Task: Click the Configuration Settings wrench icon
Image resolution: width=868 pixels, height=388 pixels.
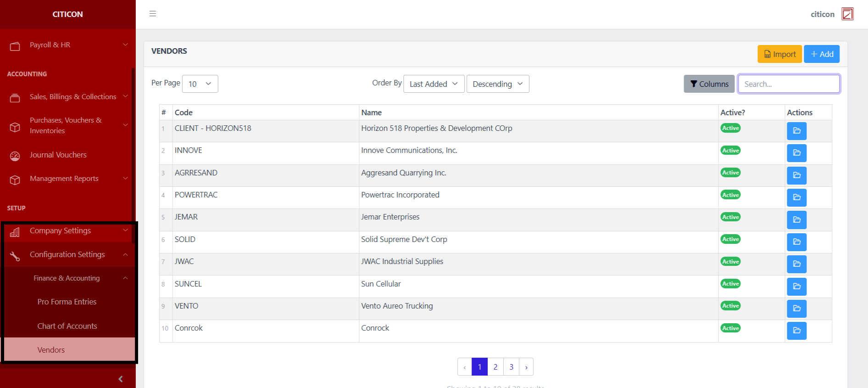Action: coord(15,256)
